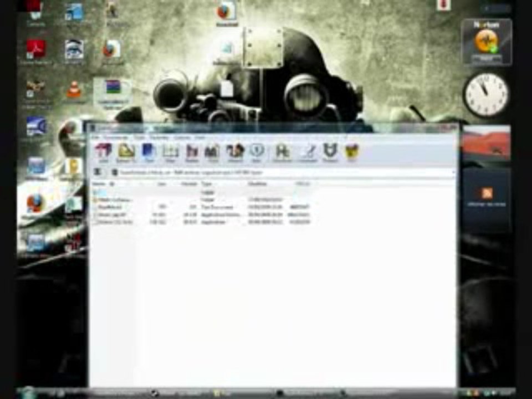Click the Protect archive icon
Viewport: 532px width, 399px height.
tap(330, 152)
